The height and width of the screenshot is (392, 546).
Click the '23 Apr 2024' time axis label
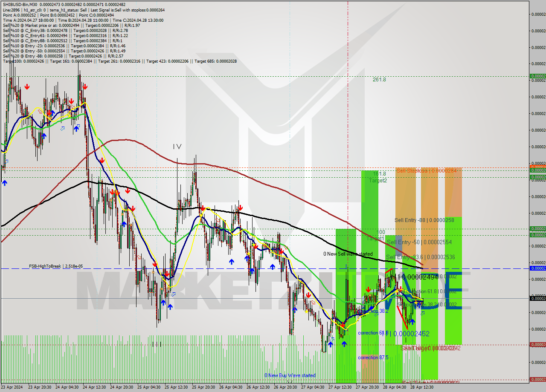[12, 387]
